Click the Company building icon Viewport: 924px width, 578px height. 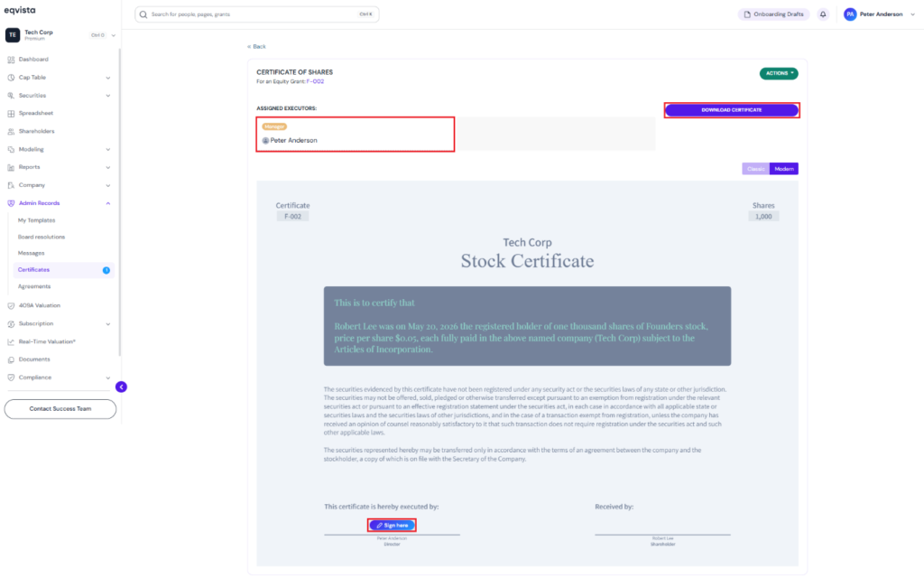pyautogui.click(x=11, y=185)
